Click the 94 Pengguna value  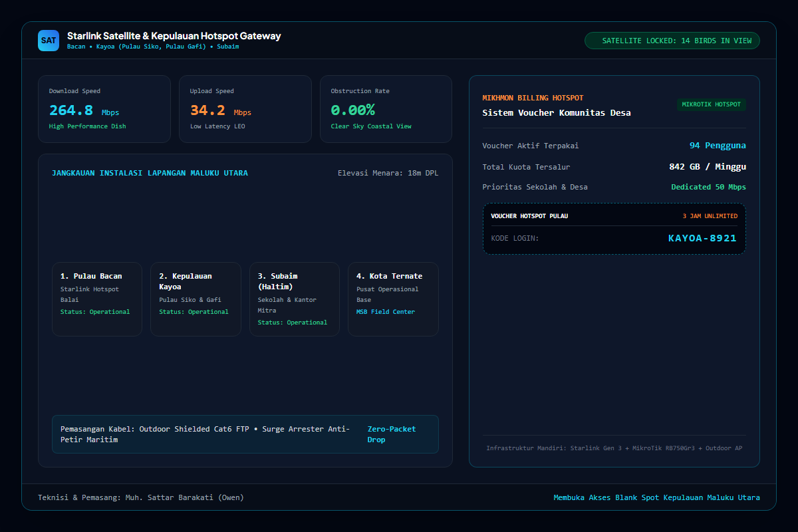[718, 146]
